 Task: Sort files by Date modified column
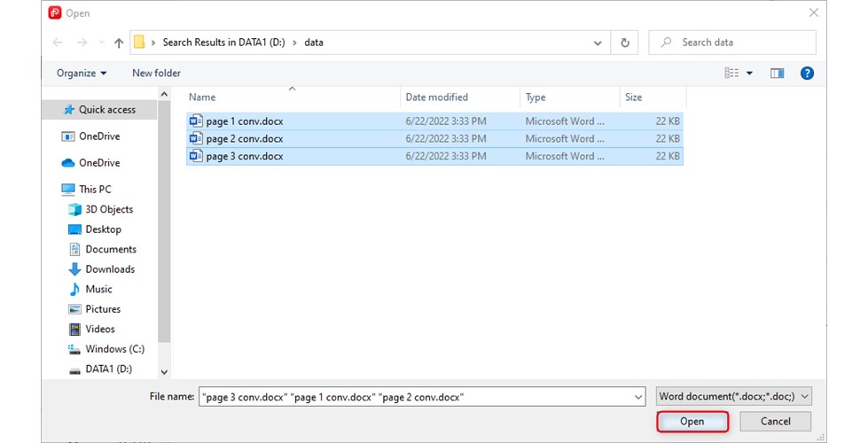pos(436,97)
